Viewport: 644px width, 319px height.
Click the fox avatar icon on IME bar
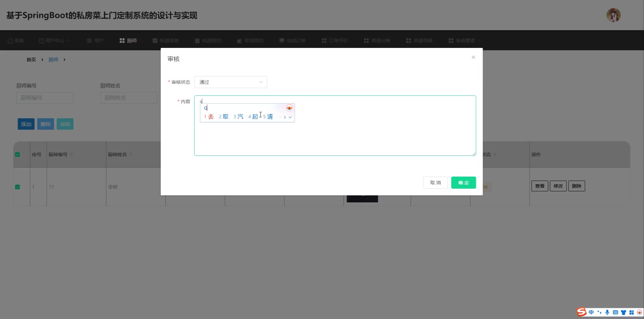click(639, 312)
